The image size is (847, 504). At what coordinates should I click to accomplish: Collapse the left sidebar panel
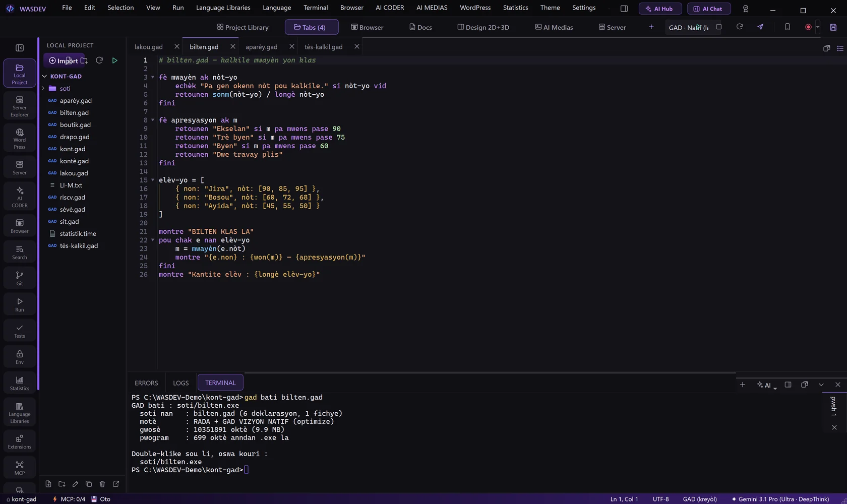click(x=20, y=48)
